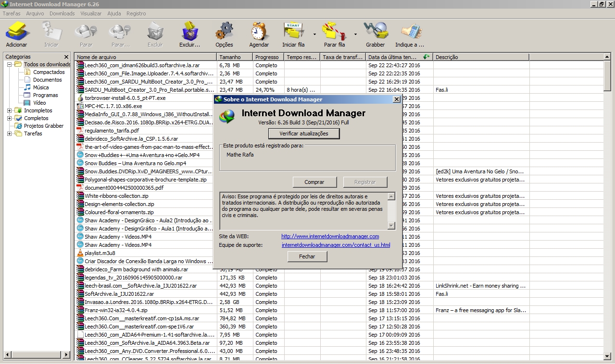This screenshot has height=364, width=615.
Task: Close the Sobre o Internet Download Manager dialog
Action: [396, 99]
